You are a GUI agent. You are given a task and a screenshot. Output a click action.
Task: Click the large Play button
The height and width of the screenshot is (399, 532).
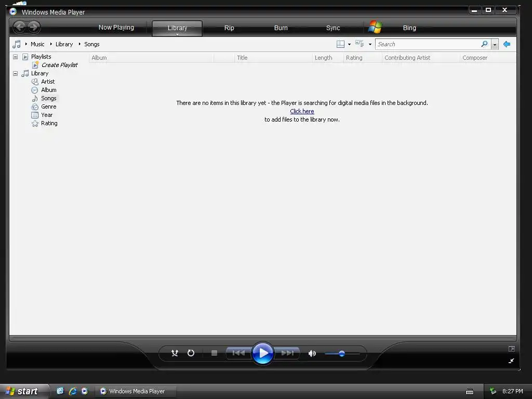[x=263, y=353]
